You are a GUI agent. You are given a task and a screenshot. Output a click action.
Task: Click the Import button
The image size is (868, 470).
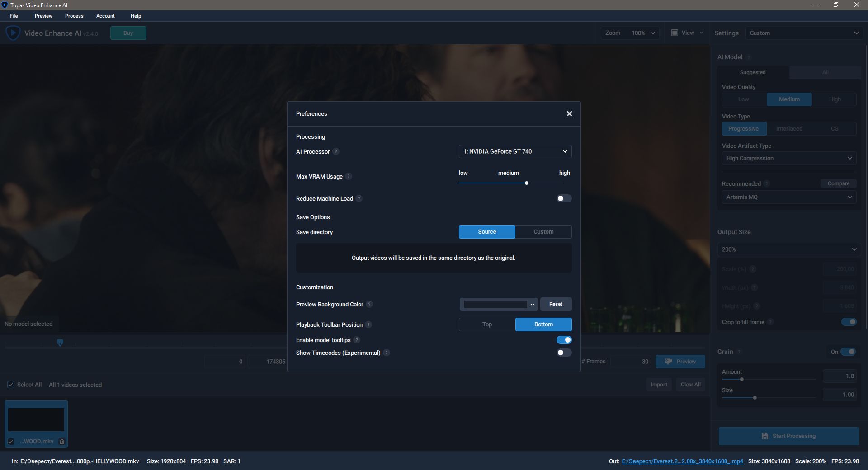coord(659,385)
